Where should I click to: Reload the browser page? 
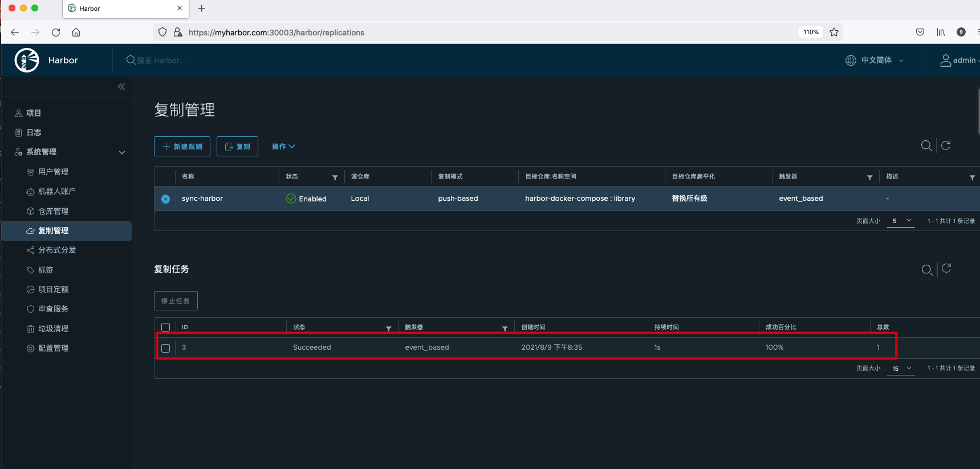(x=56, y=33)
